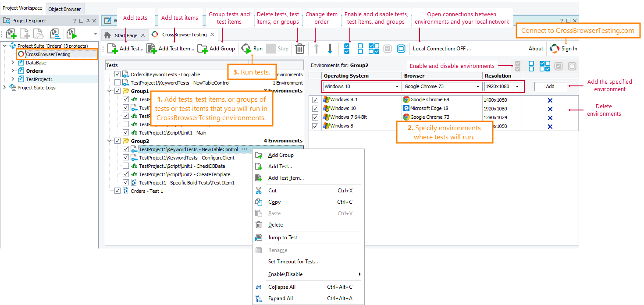Select the Orders project in Project Explorer
This screenshot has height=305, width=644.
(34, 71)
